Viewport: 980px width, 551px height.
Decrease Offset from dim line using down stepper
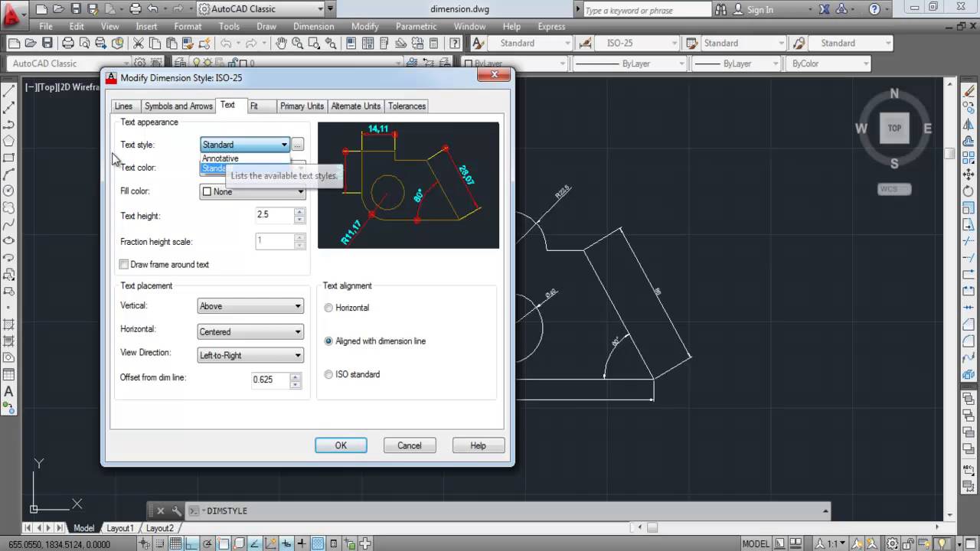point(296,383)
